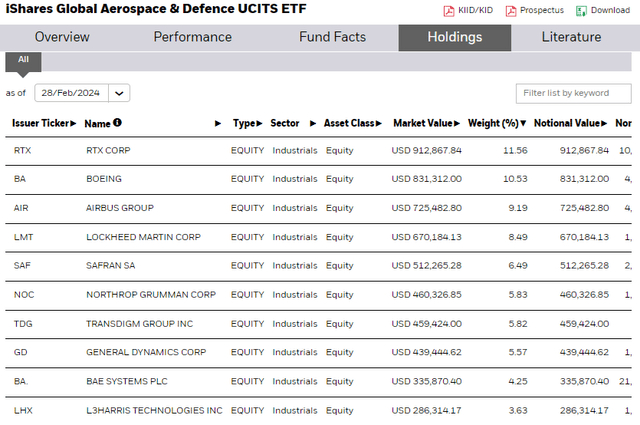Go to the Fund Facts tab
640x425 pixels.
[332, 38]
